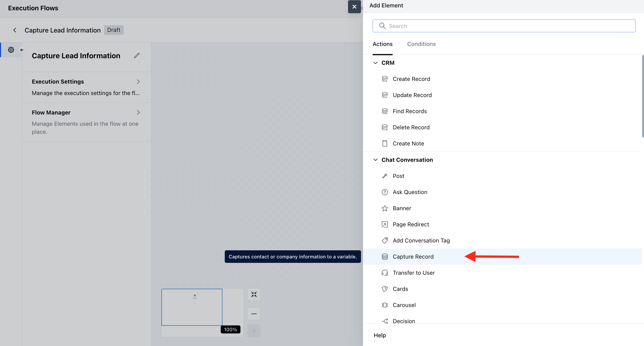Click the Add Element panel scrollbar

pyautogui.click(x=643, y=96)
